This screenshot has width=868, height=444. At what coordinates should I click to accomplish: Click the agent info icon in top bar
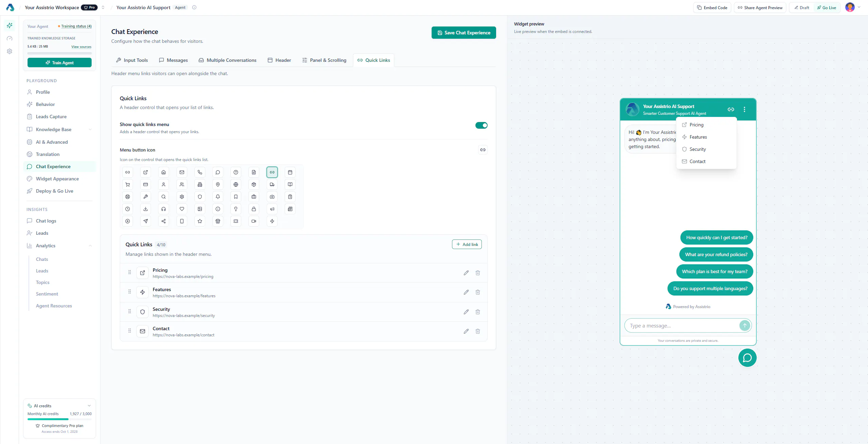[194, 7]
